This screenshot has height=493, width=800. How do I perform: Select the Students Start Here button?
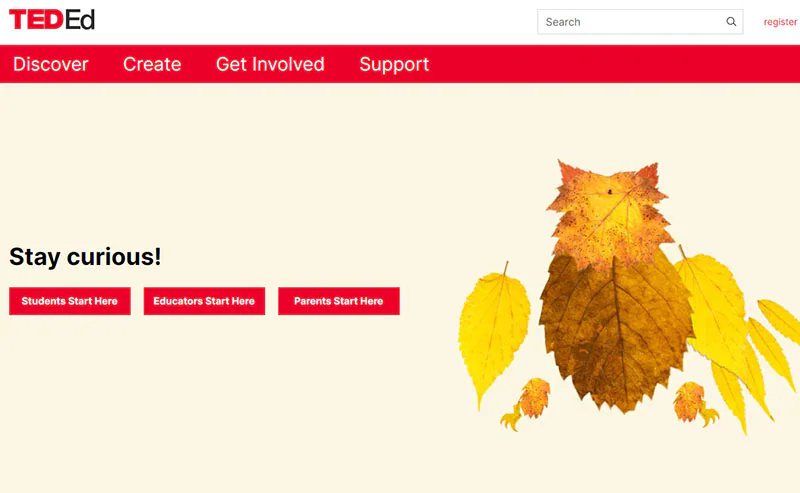pos(70,301)
